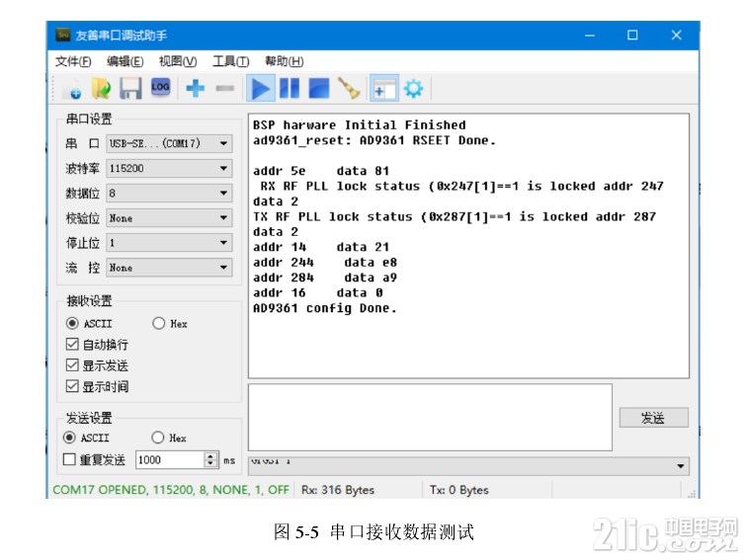745x560 pixels.
Task: Toggle the 显示发送 checkbox
Action: [x=72, y=365]
